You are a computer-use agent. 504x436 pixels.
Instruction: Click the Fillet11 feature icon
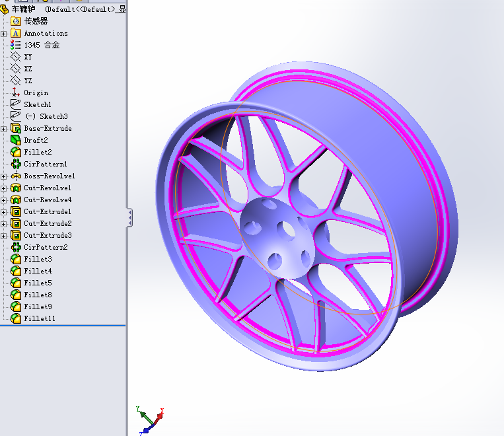16,318
